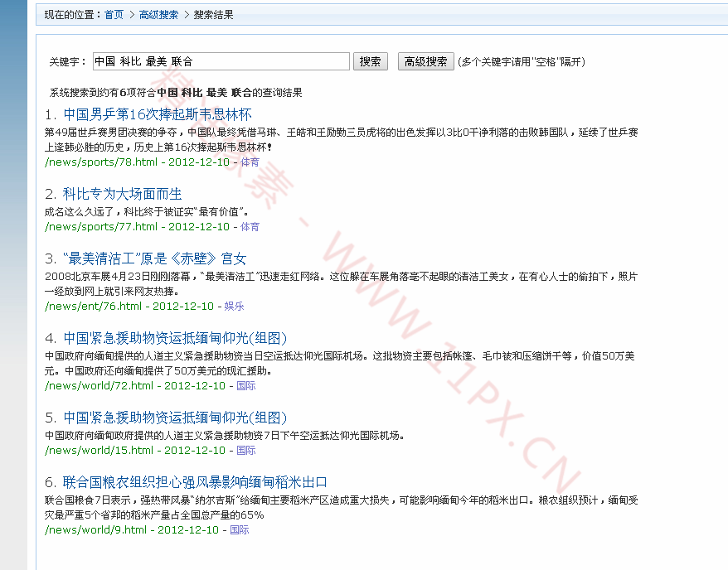Image resolution: width=728 pixels, height=570 pixels.
Task: Open result 4 中国紧急援助物资运抵缅甸仰光
Action: (174, 337)
